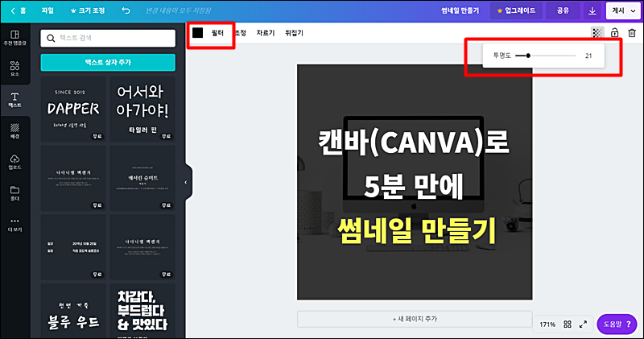Open the 요소 elements sidebar tab
Viewport: 644px width, 339px height.
tap(14, 68)
